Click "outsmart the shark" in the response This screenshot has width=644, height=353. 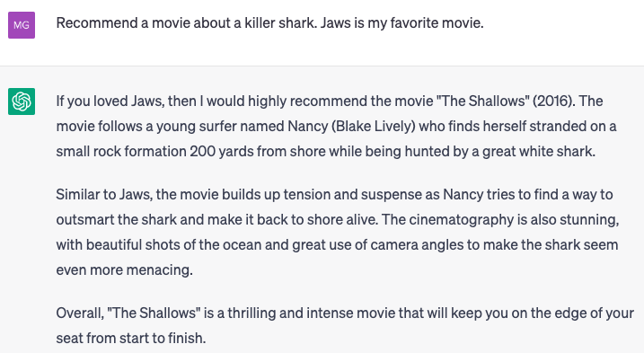tap(116, 220)
